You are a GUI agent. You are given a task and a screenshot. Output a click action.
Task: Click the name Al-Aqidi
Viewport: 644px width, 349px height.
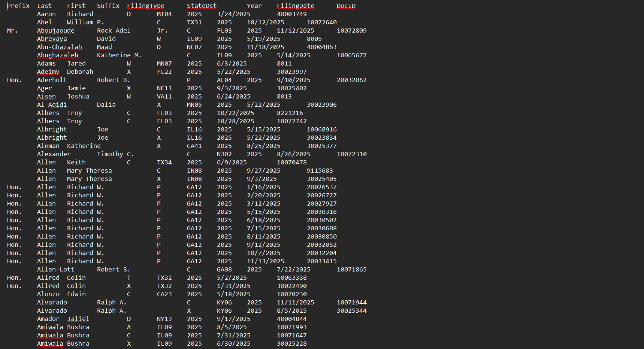(x=52, y=104)
